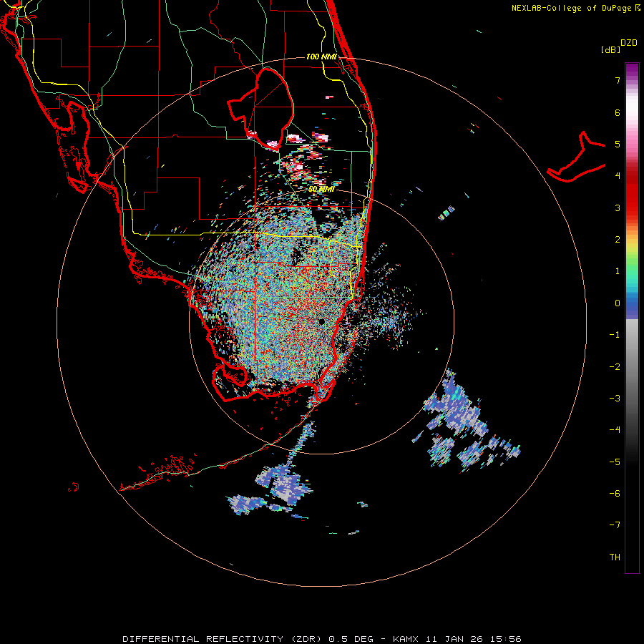The image size is (644, 644).
Task: Click the TH threshold label
Action: pyautogui.click(x=615, y=557)
